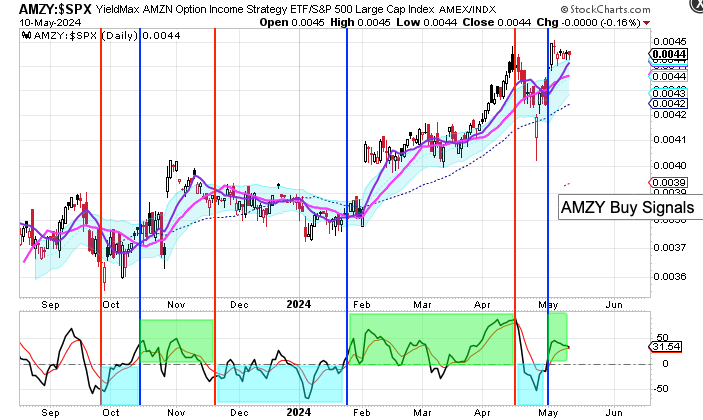Click the 10-May-2024 date label
This screenshot has height=420, width=703.
35,21
